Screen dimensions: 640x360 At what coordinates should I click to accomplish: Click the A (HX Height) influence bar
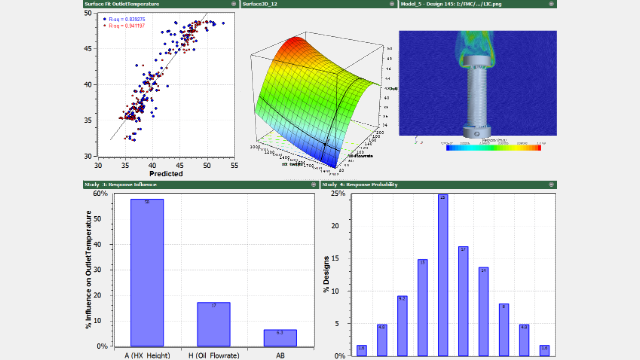pyautogui.click(x=147, y=273)
